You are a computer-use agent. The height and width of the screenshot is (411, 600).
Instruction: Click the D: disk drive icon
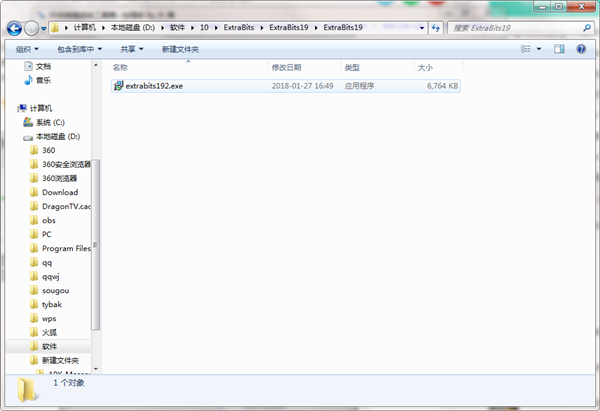tap(28, 137)
